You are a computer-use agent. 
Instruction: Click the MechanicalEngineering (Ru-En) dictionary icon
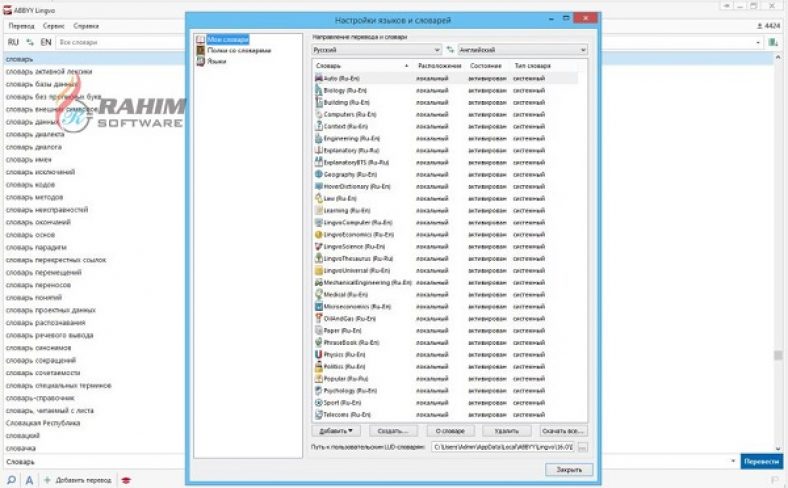[x=318, y=282]
